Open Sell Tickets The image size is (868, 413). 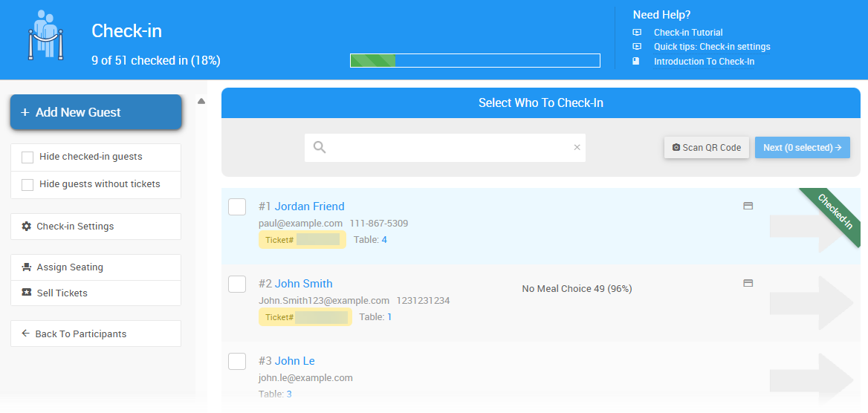tap(96, 293)
